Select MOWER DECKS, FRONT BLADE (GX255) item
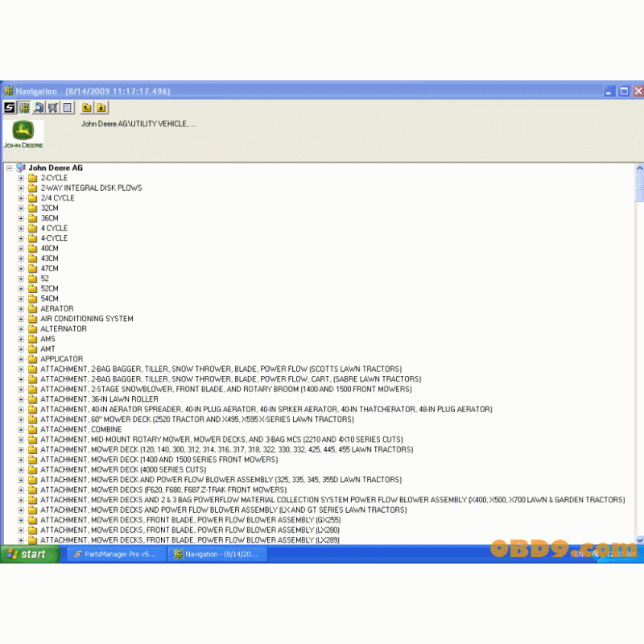 coord(191,520)
